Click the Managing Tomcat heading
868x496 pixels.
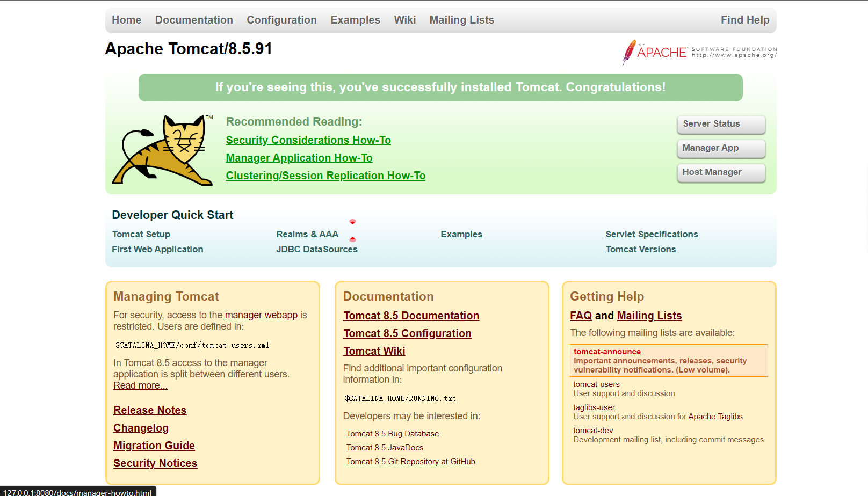[166, 296]
